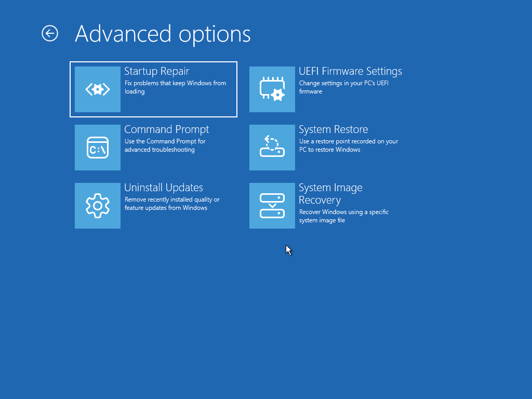Click the Startup Repair description text
Viewport: 532px width, 399px height.
tap(176, 87)
